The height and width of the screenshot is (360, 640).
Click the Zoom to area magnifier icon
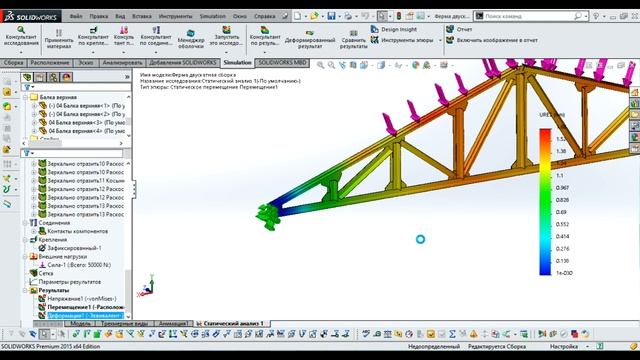(x=331, y=65)
